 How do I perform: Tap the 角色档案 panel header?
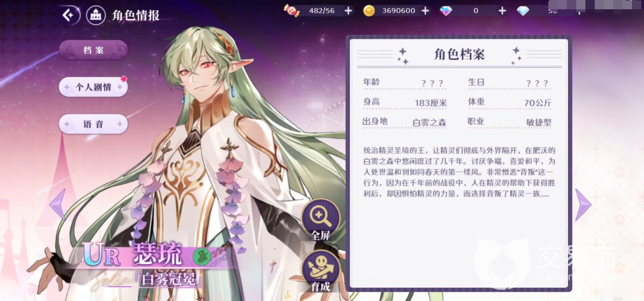pyautogui.click(x=460, y=55)
